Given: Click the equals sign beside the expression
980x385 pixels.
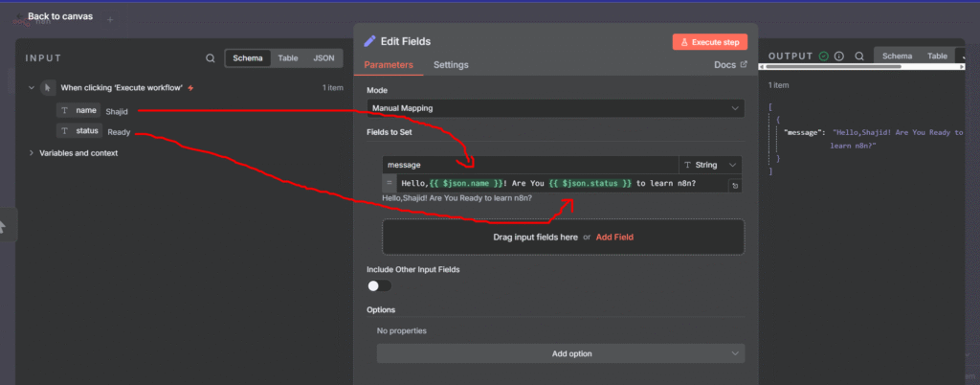Looking at the screenshot, I should [389, 183].
